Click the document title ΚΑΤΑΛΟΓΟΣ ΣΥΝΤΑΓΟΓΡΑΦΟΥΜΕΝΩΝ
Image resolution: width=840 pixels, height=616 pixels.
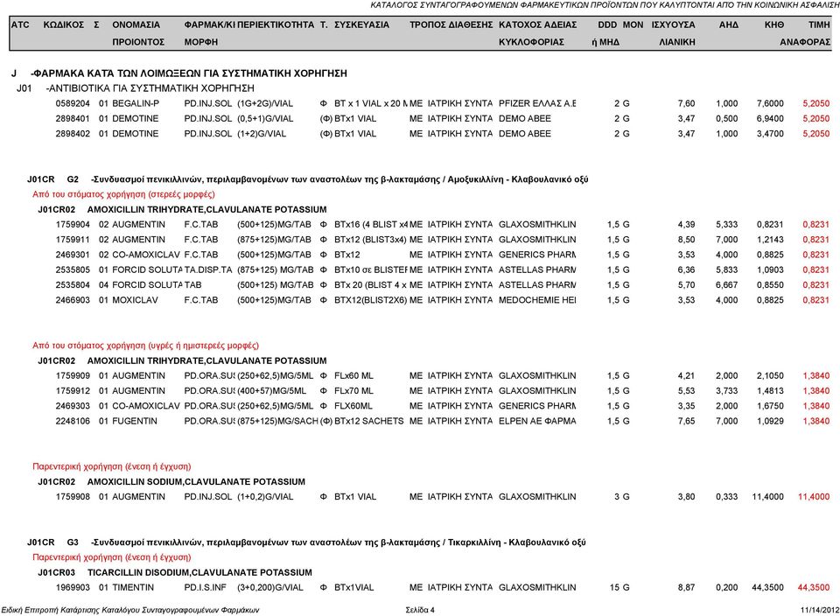(605, 5)
